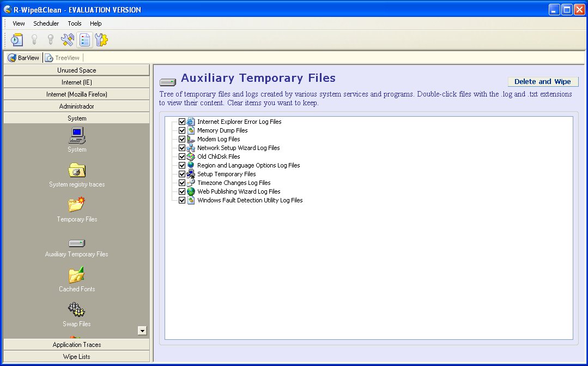The image size is (588, 366).
Task: Click the crossed tools toolbar icon
Action: click(68, 40)
